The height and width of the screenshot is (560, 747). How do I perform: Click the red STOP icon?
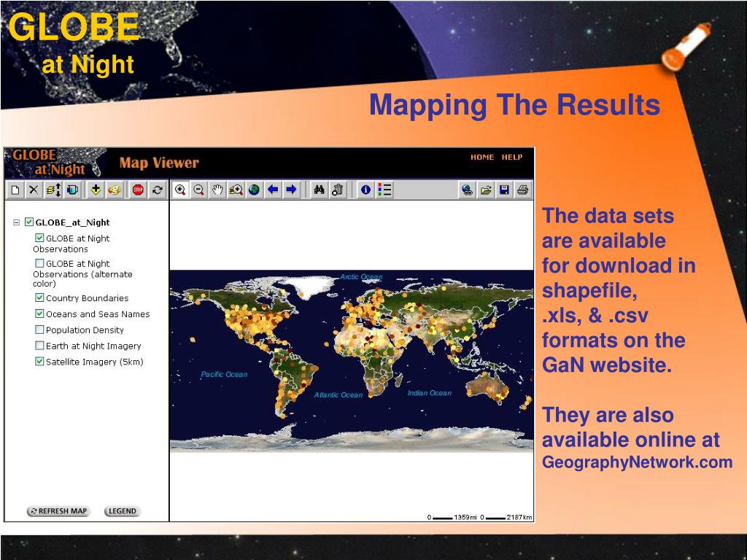coord(138,190)
